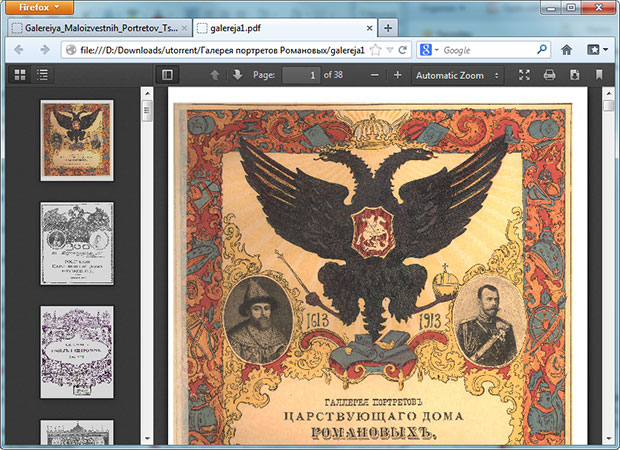The height and width of the screenshot is (450, 620).
Task: Click the sidebar scrollbar up arrow
Action: click(x=147, y=93)
